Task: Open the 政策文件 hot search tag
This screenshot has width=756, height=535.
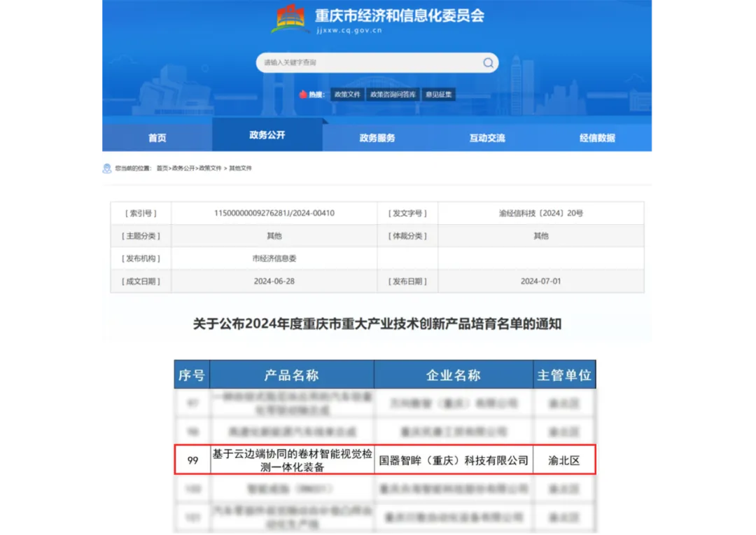Action: pos(347,95)
